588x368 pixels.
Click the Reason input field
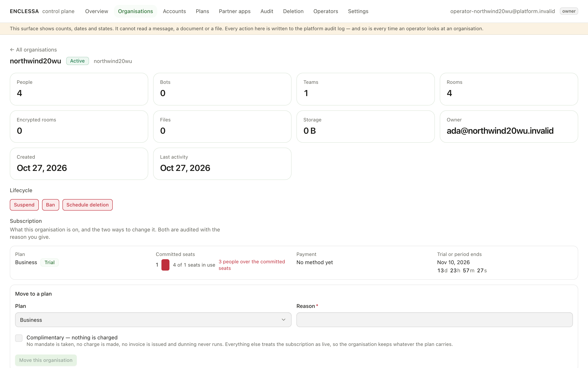tap(434, 320)
